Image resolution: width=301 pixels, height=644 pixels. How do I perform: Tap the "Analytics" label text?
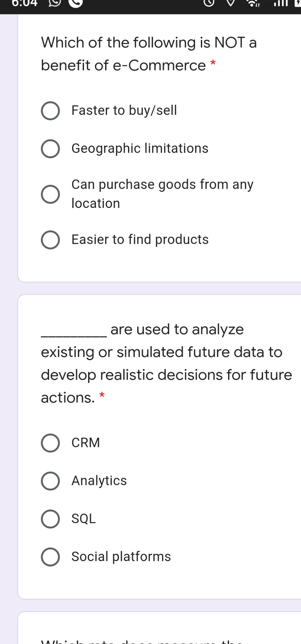(x=99, y=481)
